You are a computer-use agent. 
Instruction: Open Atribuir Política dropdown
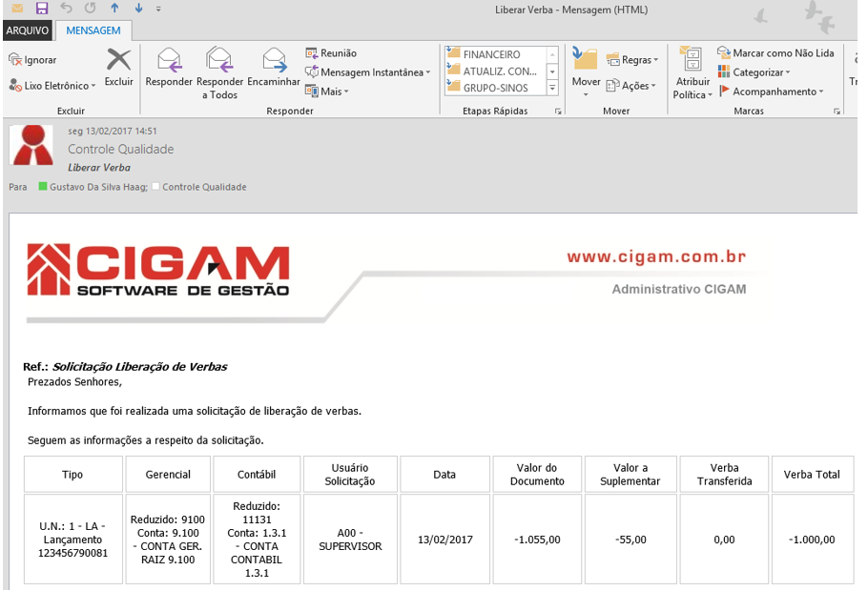(x=692, y=73)
